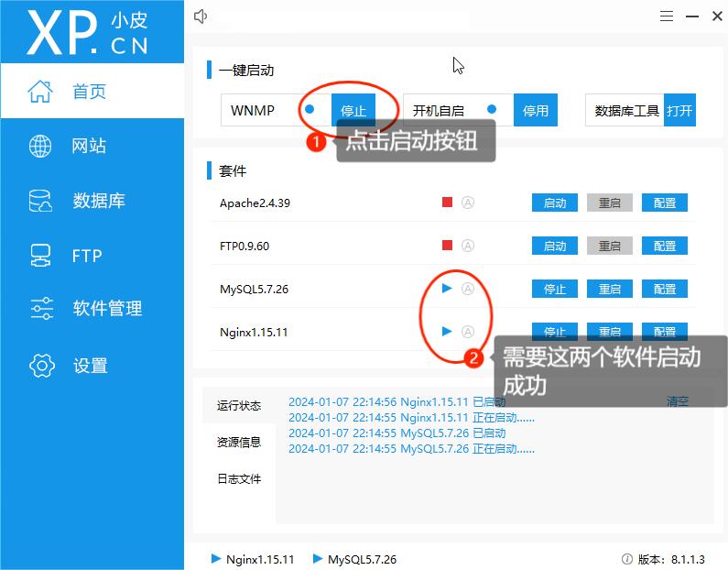The width and height of the screenshot is (728, 570).
Task: Select the Apache2.4.39 row name
Action: 255,203
